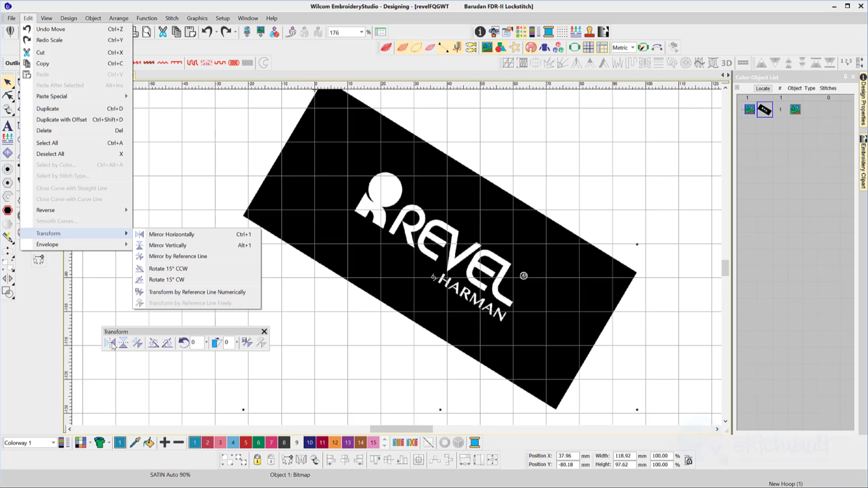This screenshot has width=868, height=488.
Task: Toggle the TrueView 3D button
Action: 727,63
